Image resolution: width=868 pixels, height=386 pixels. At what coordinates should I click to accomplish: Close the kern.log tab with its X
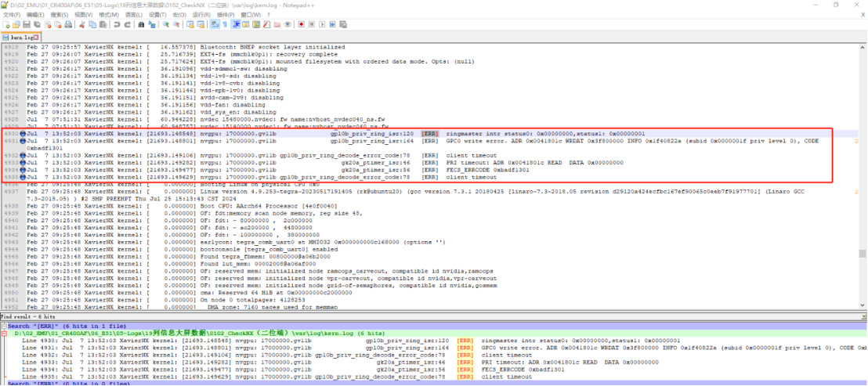click(36, 37)
